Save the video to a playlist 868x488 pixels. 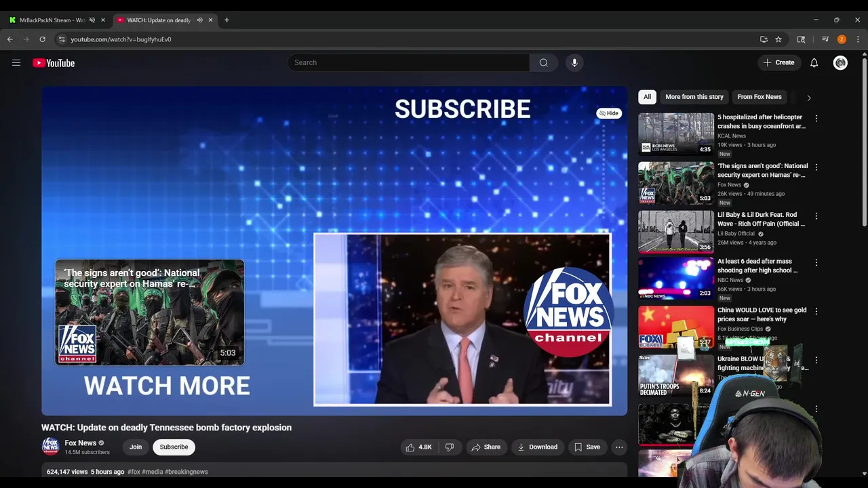click(x=587, y=447)
